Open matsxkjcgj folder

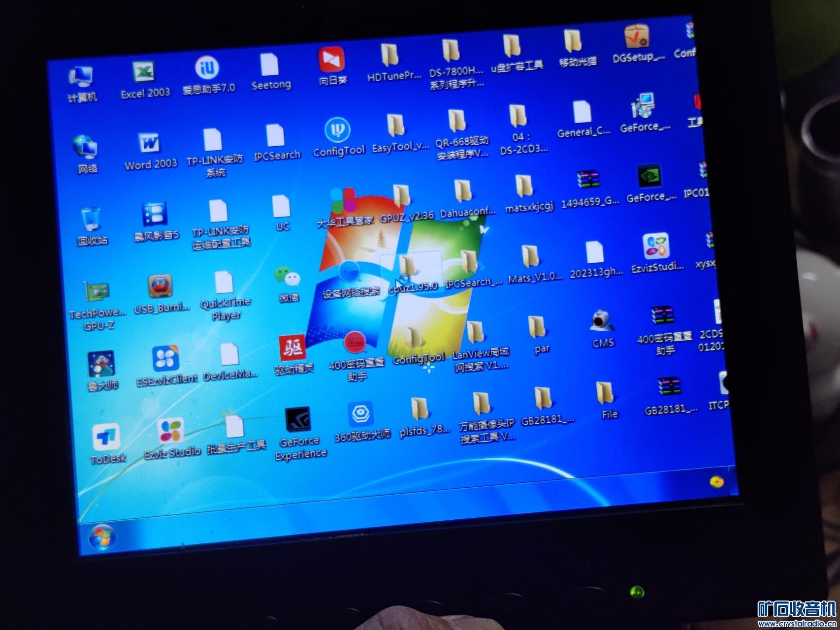pyautogui.click(x=524, y=187)
